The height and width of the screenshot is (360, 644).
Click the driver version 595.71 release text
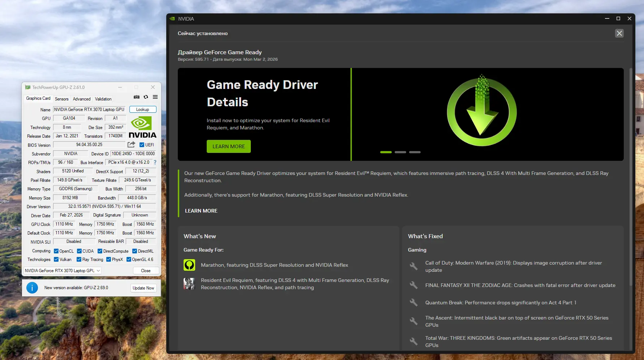228,59
